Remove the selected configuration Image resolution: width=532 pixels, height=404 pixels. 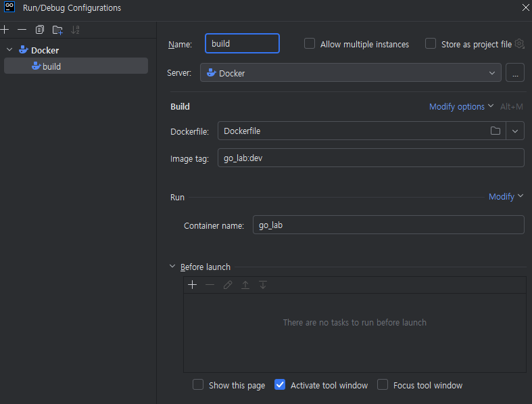tap(22, 30)
